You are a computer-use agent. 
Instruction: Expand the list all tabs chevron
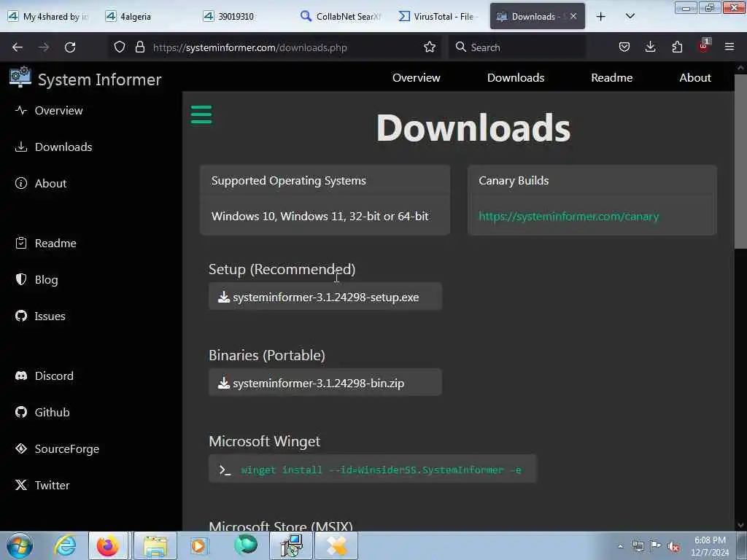pos(630,16)
